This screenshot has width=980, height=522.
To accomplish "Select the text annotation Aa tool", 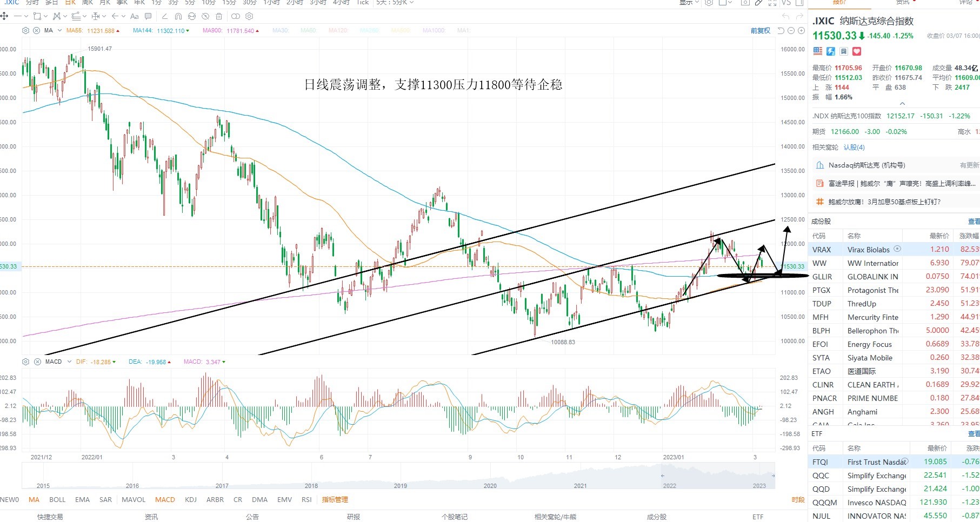I will coord(135,16).
